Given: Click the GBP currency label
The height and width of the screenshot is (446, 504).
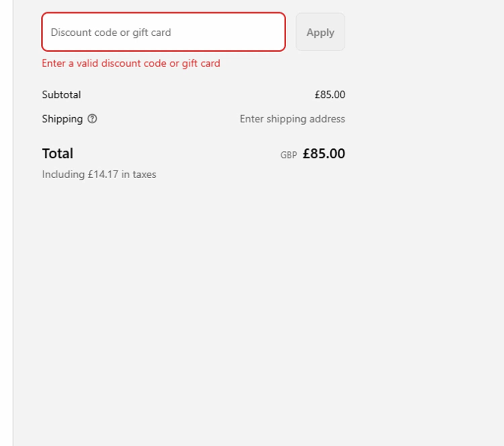Looking at the screenshot, I should pos(289,155).
